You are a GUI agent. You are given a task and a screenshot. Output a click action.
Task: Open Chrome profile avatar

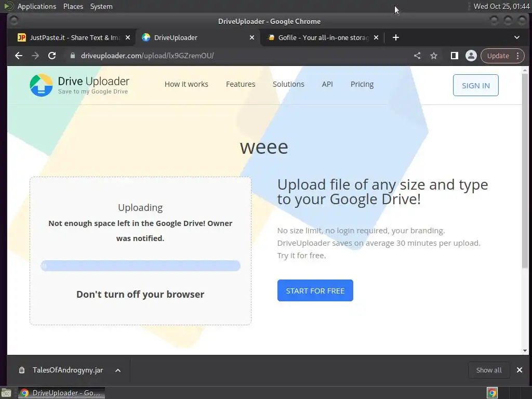(471, 56)
